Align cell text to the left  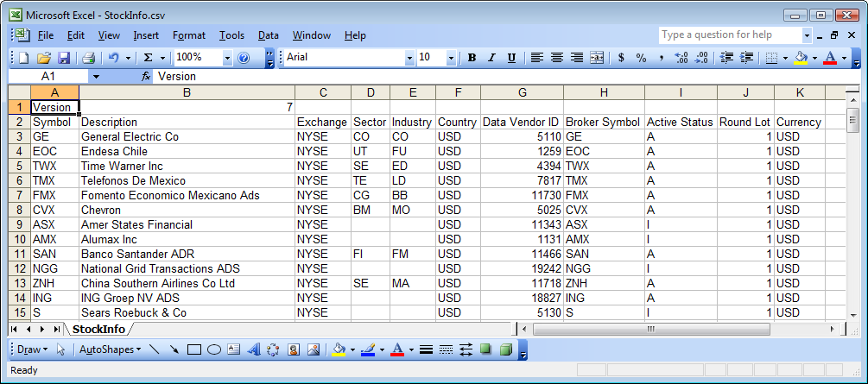[x=536, y=58]
